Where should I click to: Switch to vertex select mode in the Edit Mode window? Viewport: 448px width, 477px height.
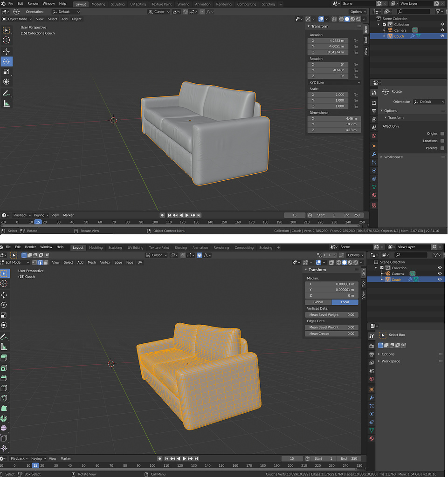(34, 262)
